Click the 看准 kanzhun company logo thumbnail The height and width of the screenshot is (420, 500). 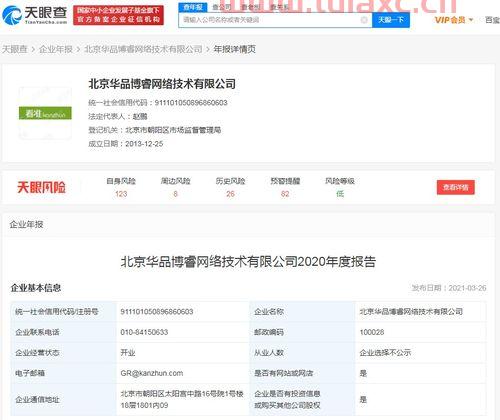pos(45,113)
